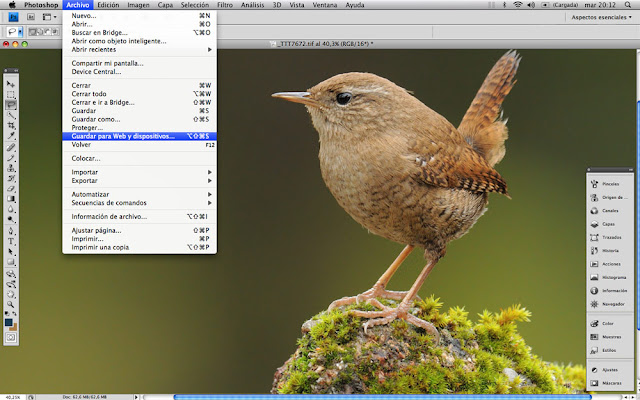The image size is (640, 400).
Task: Toggle Quick Mask mode
Action: 11,337
